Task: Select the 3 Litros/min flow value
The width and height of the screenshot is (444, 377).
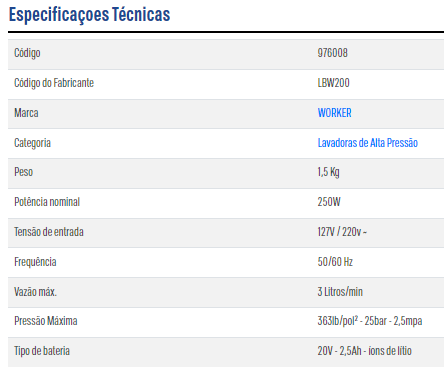Action: tap(340, 292)
